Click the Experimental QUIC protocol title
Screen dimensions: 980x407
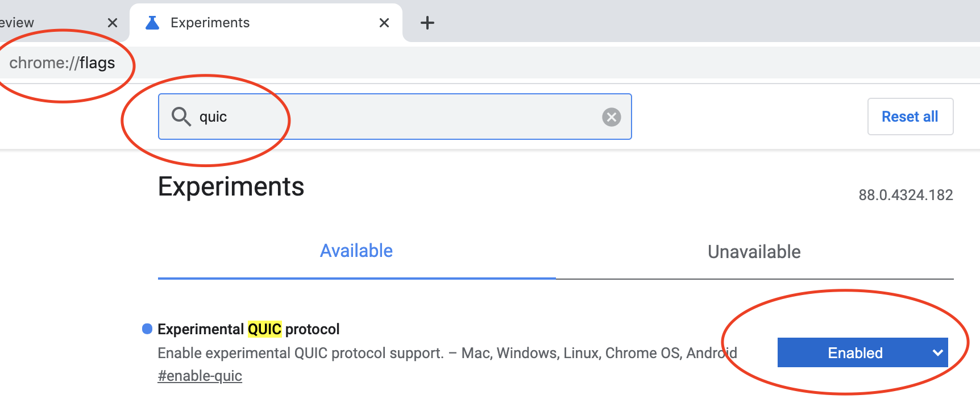pyautogui.click(x=248, y=329)
